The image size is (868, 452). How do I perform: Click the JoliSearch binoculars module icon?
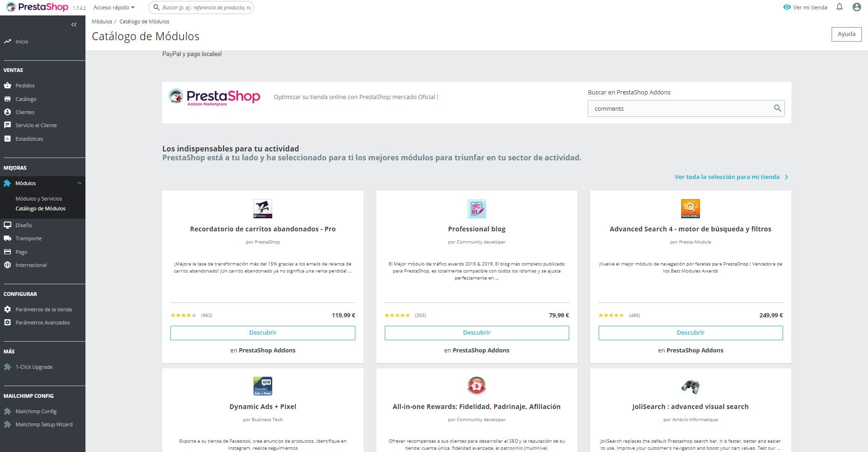coord(691,386)
